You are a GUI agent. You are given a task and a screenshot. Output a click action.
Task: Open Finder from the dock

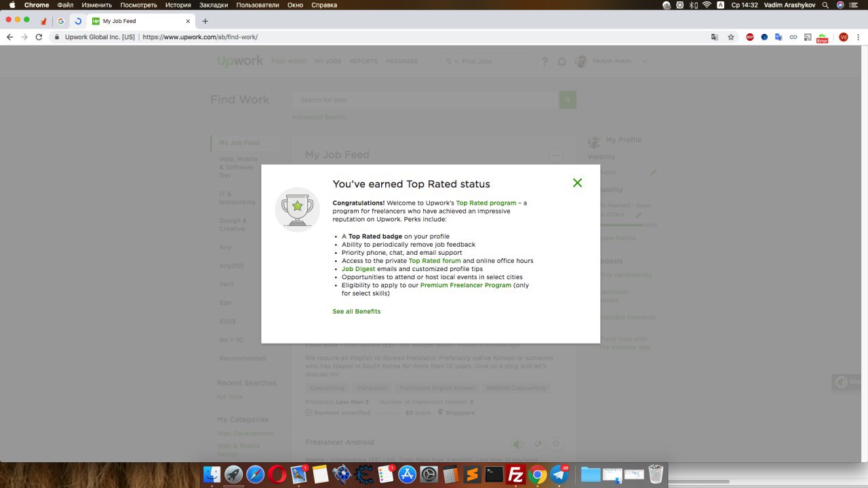click(212, 474)
